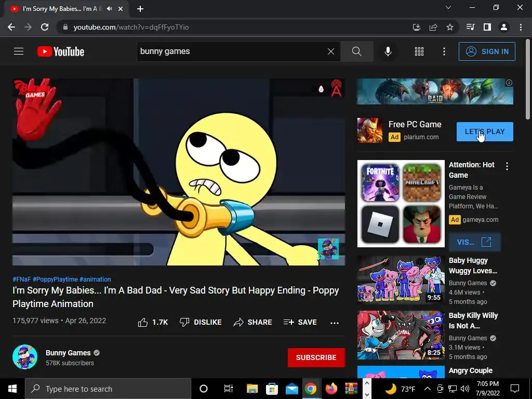532x399 pixels.
Task: Toggle the Chrome side panel icon
Action: (x=487, y=27)
